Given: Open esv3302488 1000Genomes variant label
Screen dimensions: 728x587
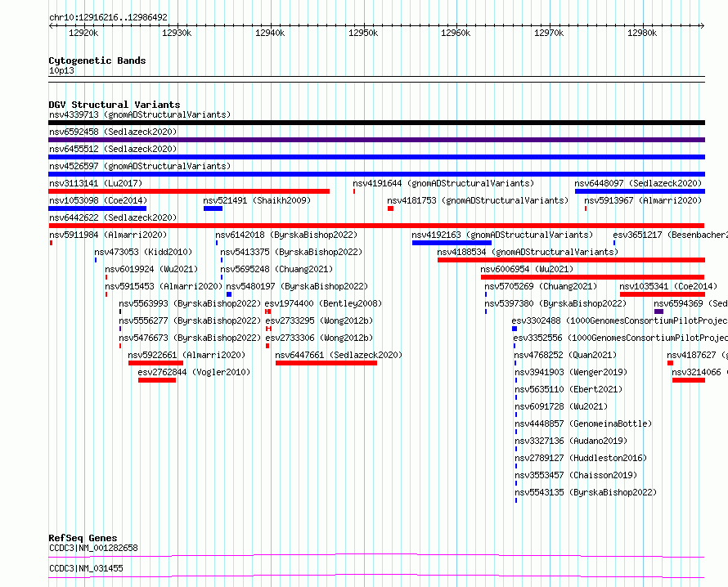Looking at the screenshot, I should coord(619,320).
